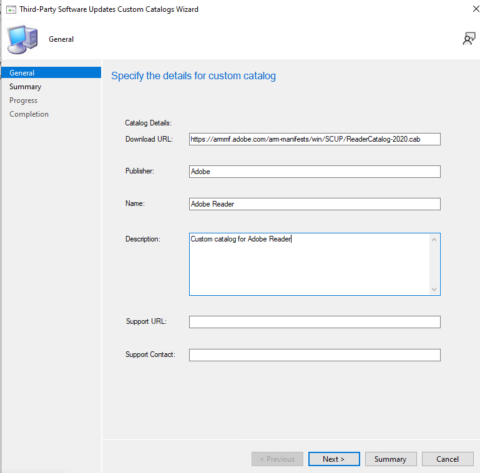Click the empty Support Contact field

point(315,355)
